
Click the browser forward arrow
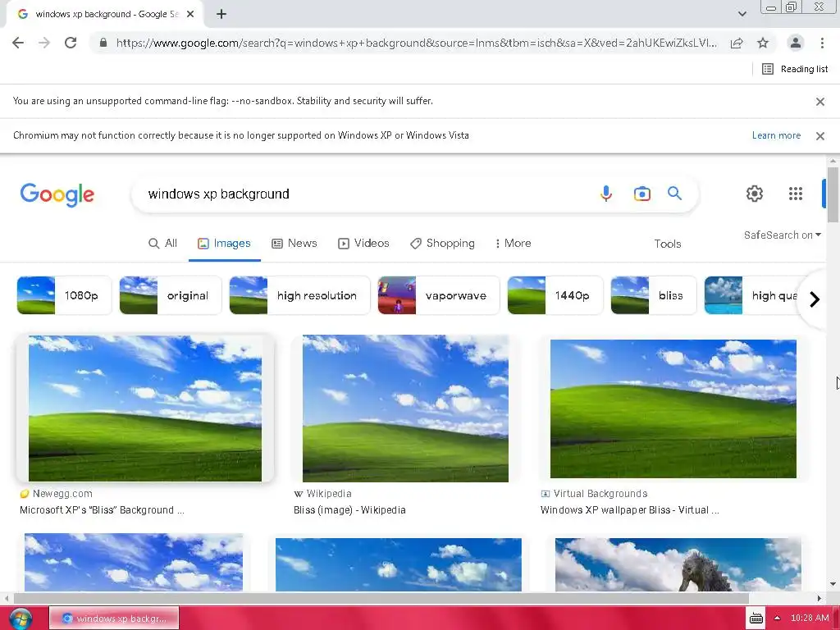[x=44, y=43]
